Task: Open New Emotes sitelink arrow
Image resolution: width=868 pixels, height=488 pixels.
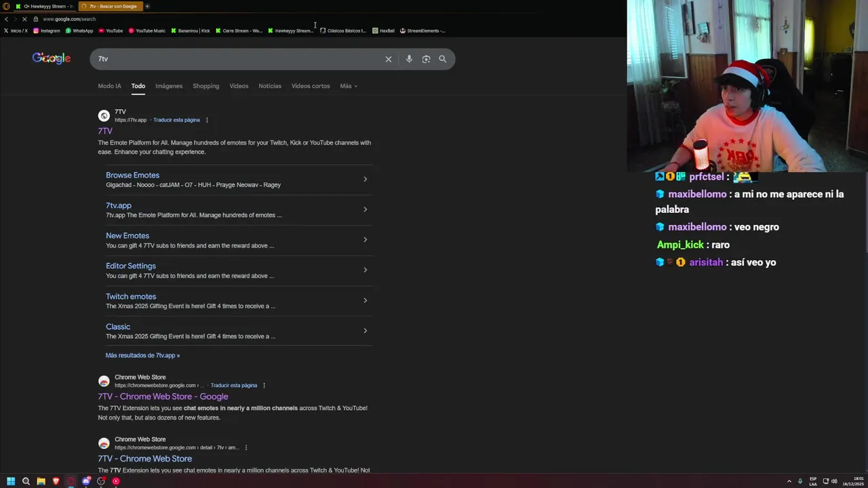Action: [365, 240]
